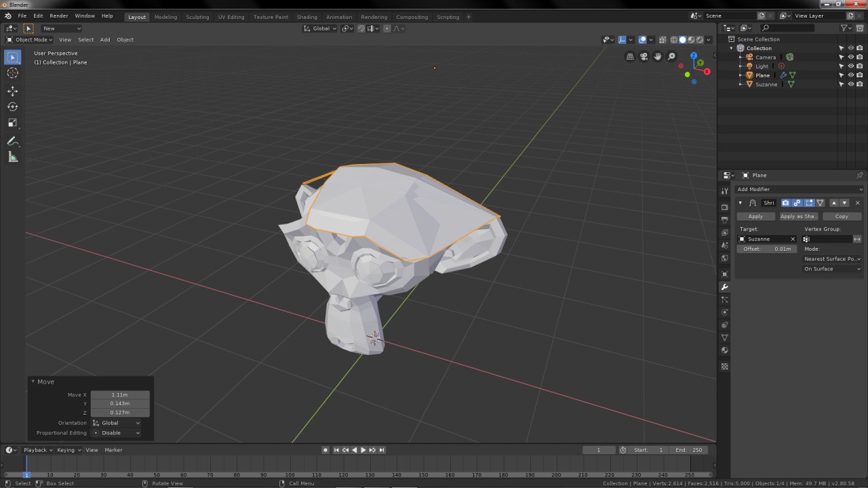Open the viewport Add menu

pos(105,39)
